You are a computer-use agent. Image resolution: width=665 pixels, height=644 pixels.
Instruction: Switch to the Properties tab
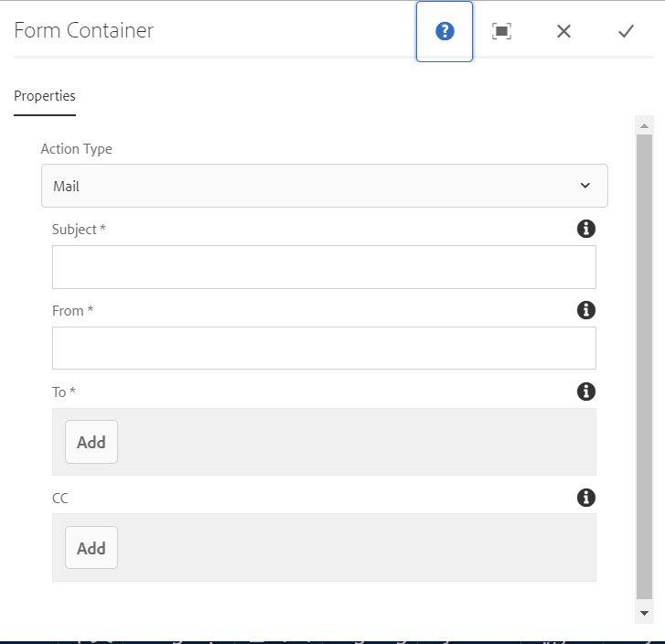tap(45, 96)
